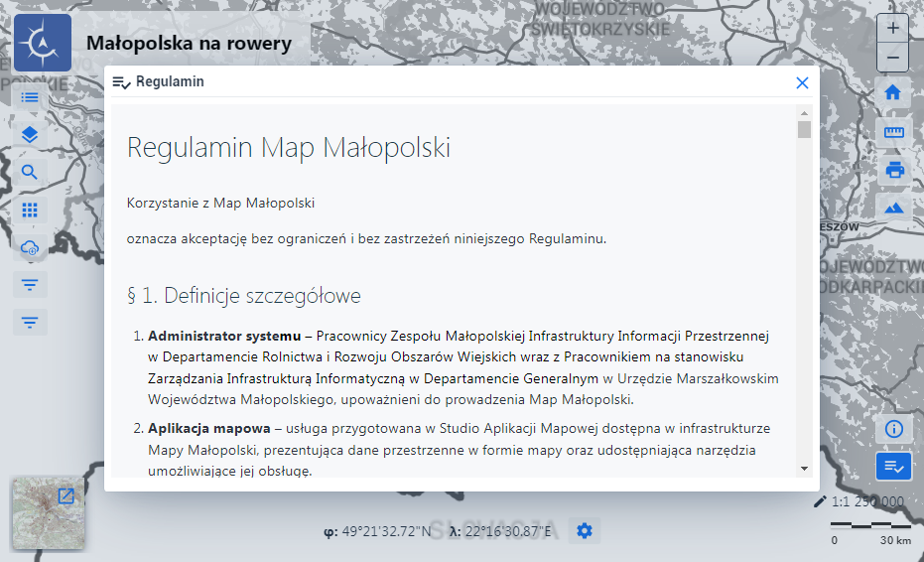
Task: Toggle the Regulamin panel button
Action: 893,466
